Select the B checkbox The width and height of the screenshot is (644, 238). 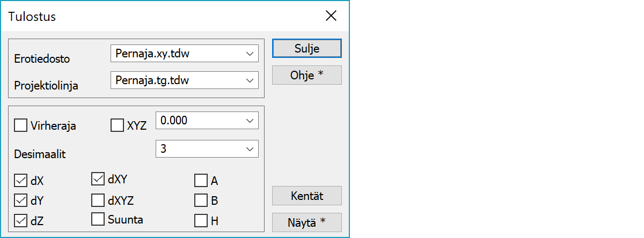pyautogui.click(x=201, y=200)
